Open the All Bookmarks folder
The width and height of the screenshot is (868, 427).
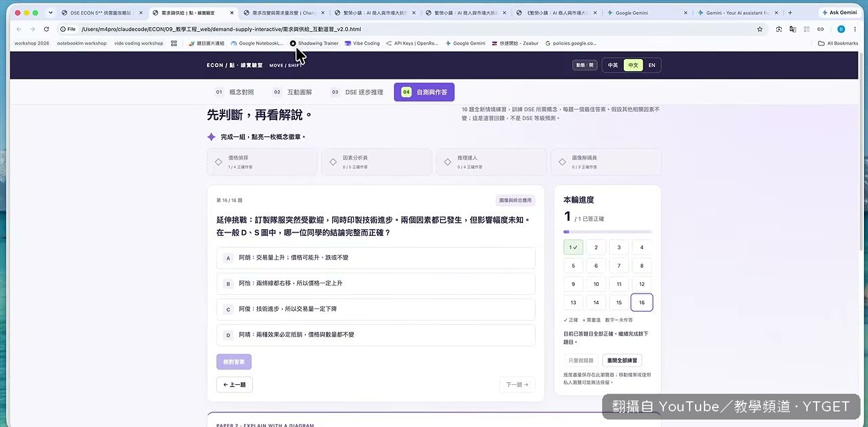(838, 43)
